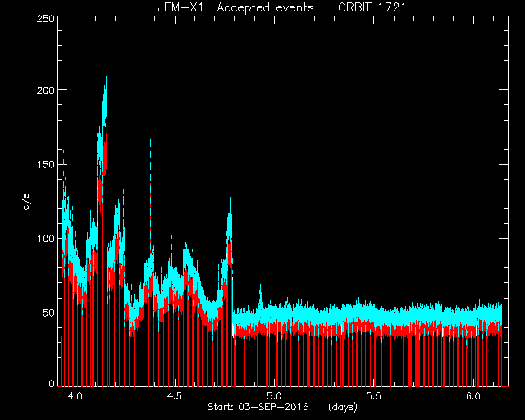Screen dimensions: 525x420
Task: Click the 250 tick label on y-axis
Action: pyautogui.click(x=45, y=18)
